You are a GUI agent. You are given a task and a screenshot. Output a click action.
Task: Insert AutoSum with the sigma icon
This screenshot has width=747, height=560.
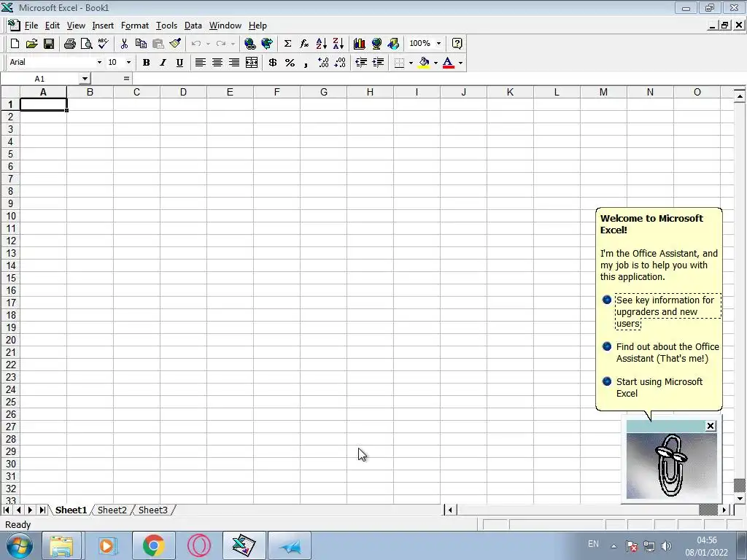pyautogui.click(x=287, y=44)
